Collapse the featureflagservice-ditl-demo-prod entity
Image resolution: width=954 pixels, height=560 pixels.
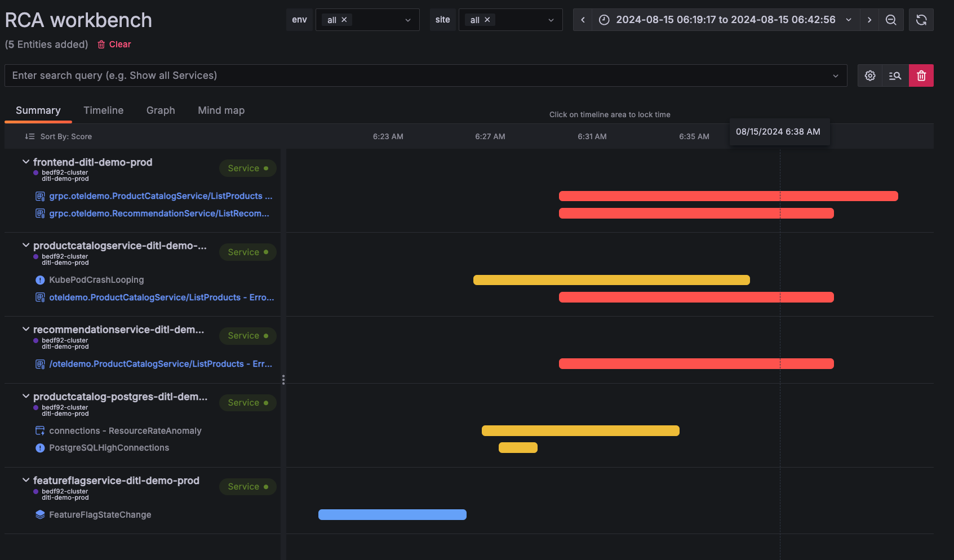(25, 480)
